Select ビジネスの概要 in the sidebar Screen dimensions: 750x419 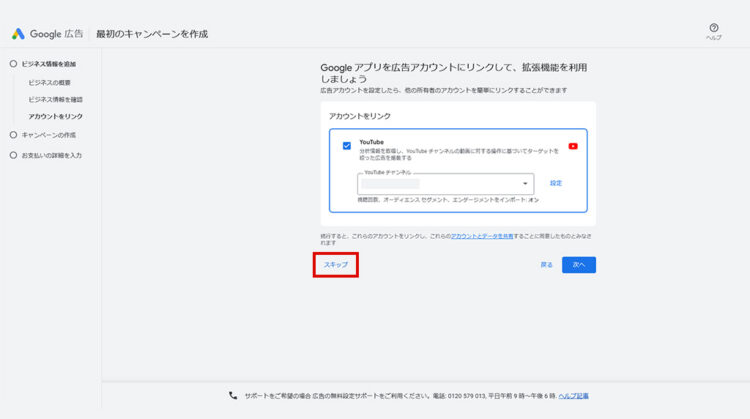click(x=50, y=82)
